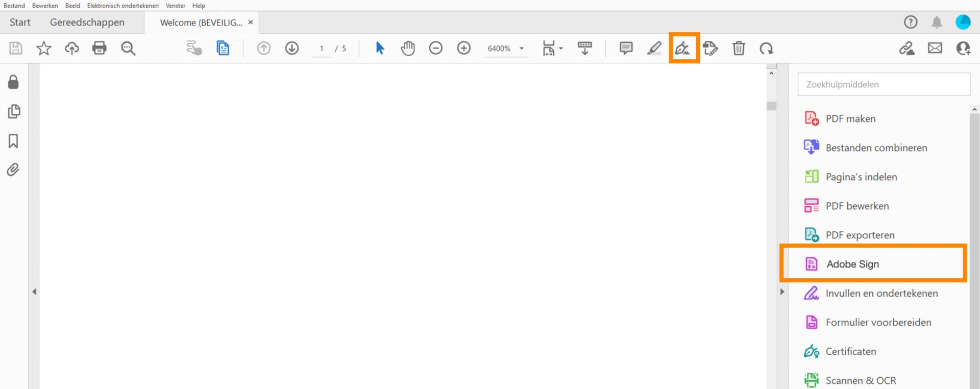
Task: Zoom in with the plus icon
Action: pos(464,48)
